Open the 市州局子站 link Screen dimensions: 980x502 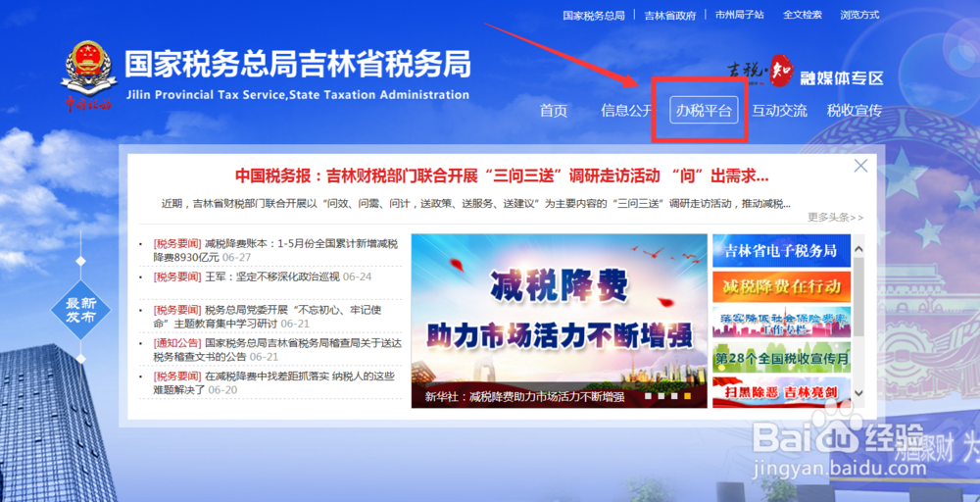(x=739, y=15)
